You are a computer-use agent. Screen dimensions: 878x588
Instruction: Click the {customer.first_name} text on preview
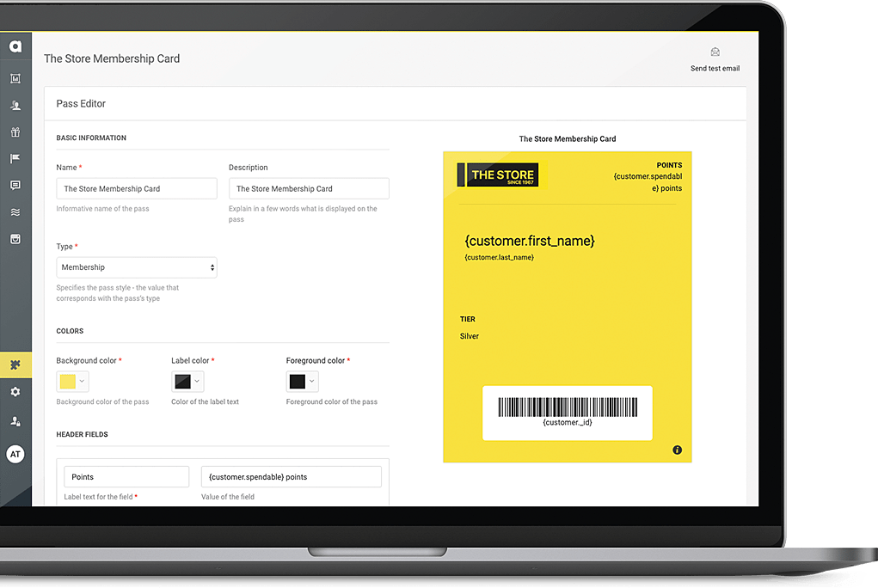pyautogui.click(x=530, y=241)
